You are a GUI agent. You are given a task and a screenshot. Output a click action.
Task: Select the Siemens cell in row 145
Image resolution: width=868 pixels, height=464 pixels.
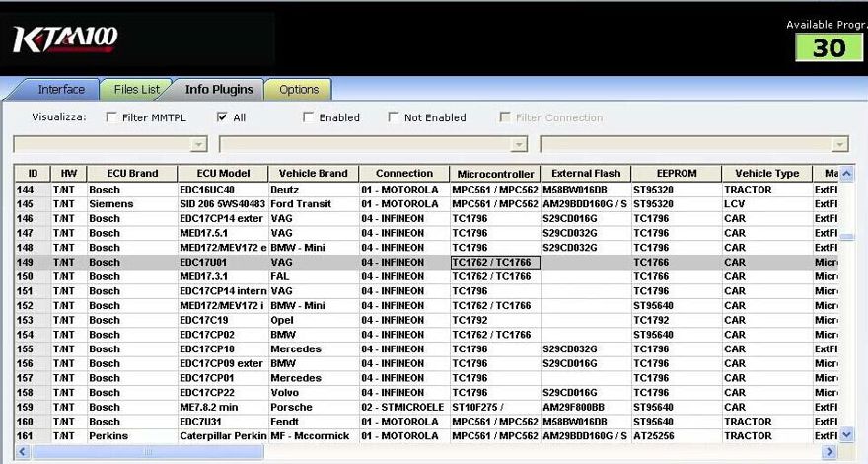(132, 204)
